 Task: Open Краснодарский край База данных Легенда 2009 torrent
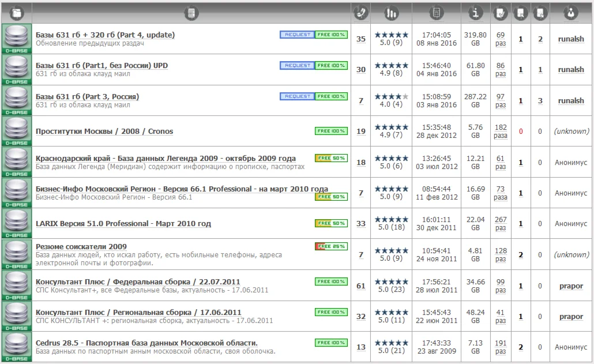[166, 158]
